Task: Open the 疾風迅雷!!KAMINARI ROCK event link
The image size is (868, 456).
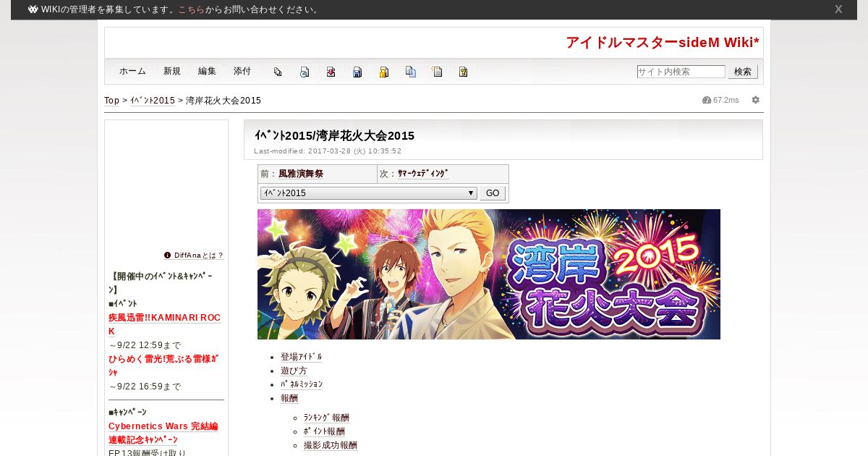Action: (164, 324)
